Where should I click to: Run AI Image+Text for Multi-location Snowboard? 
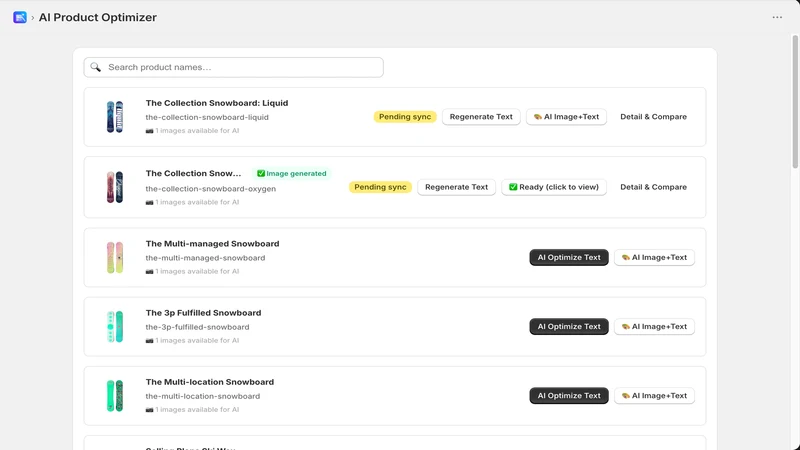point(655,395)
